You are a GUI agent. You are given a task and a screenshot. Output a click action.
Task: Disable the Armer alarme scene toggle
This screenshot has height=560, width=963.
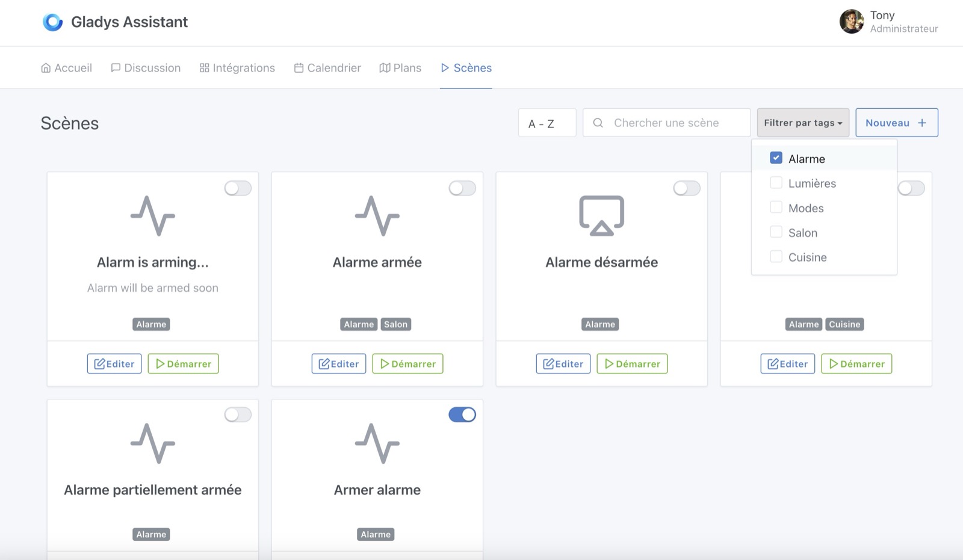point(462,414)
